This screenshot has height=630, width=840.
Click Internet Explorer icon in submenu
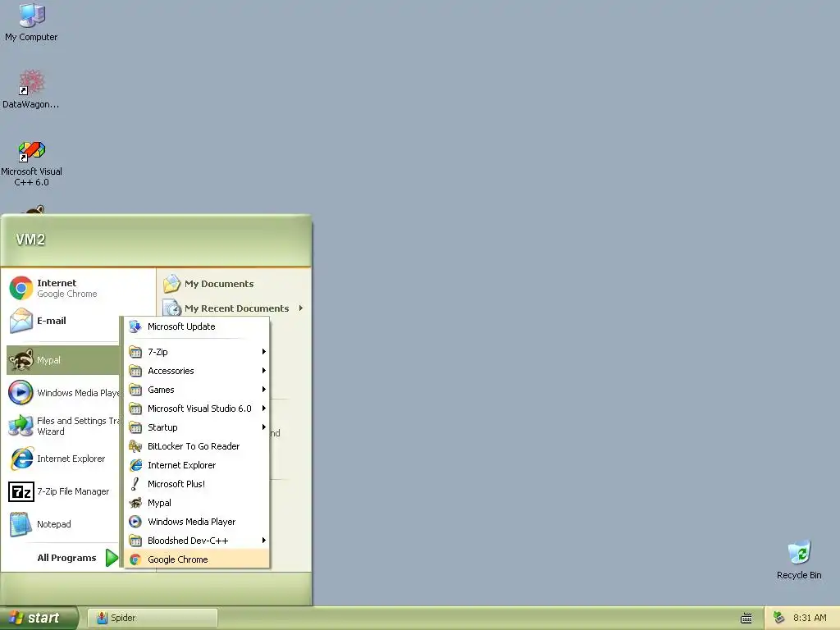coord(135,465)
